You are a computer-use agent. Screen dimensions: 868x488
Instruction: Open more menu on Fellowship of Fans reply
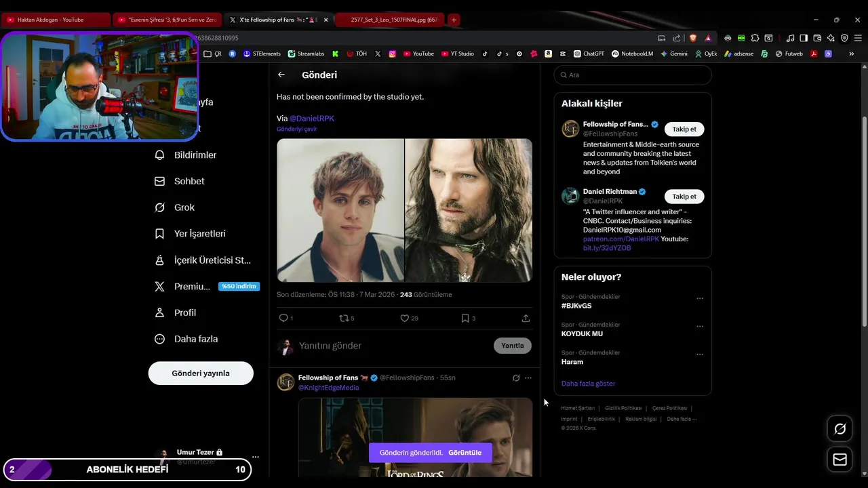[x=528, y=378]
